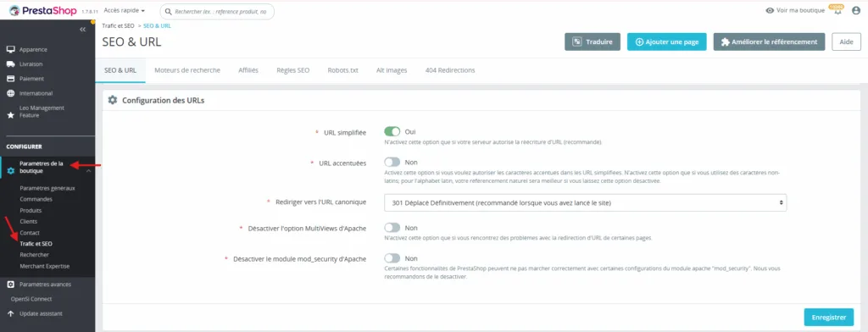
Task: Switch to the Affiliés tab
Action: (248, 70)
